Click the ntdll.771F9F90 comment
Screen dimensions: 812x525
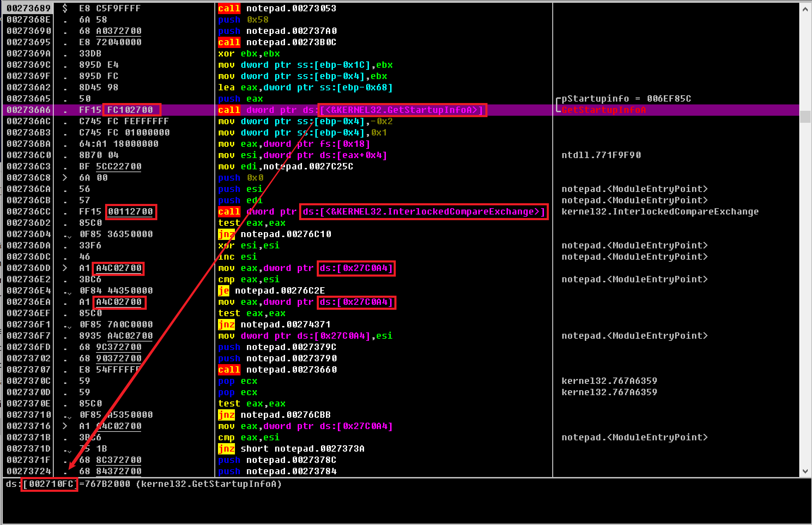tap(601, 155)
